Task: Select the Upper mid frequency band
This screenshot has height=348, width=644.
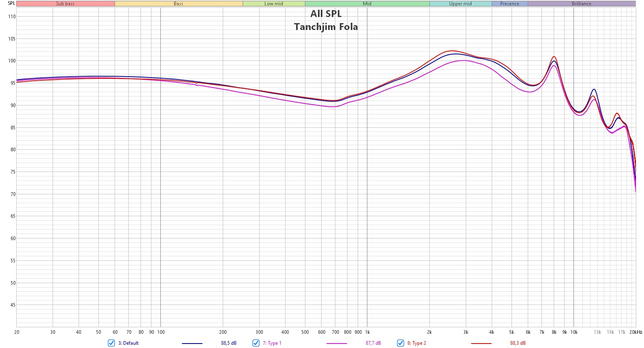Action: tap(461, 4)
